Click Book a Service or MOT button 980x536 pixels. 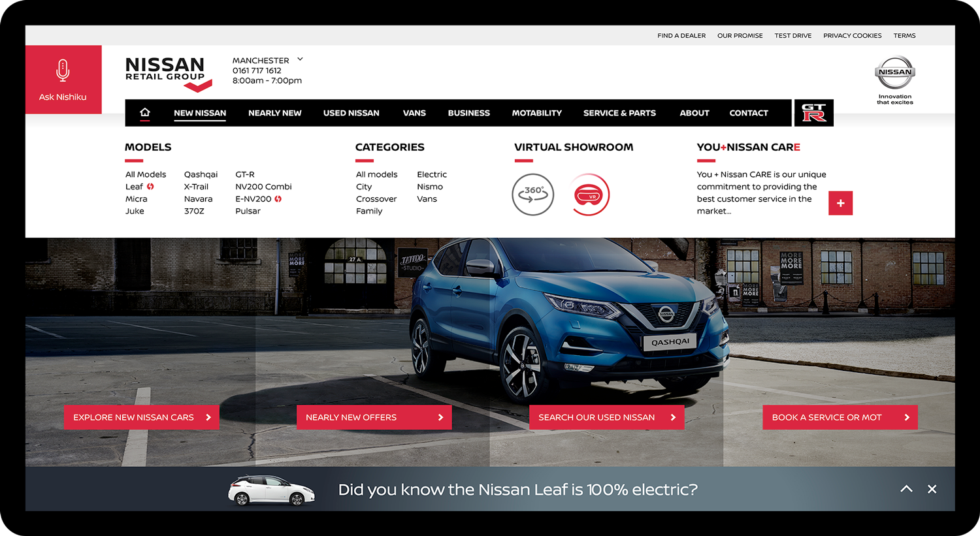click(x=840, y=417)
